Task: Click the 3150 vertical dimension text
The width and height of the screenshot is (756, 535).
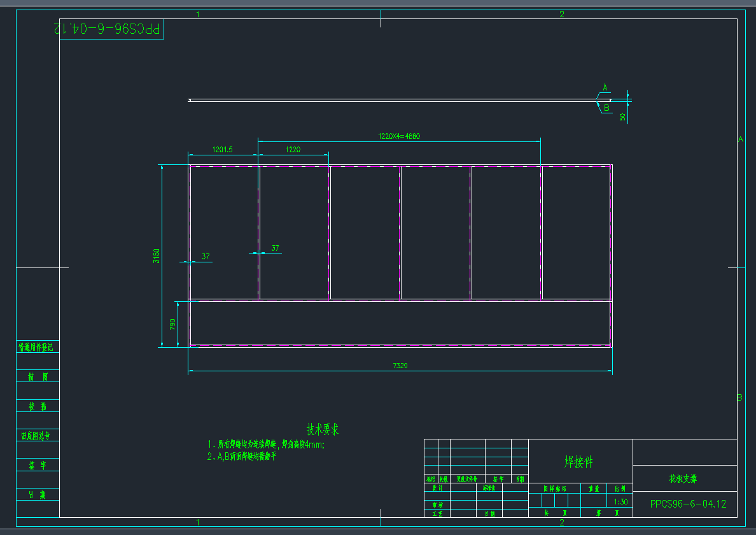Action: (x=157, y=256)
